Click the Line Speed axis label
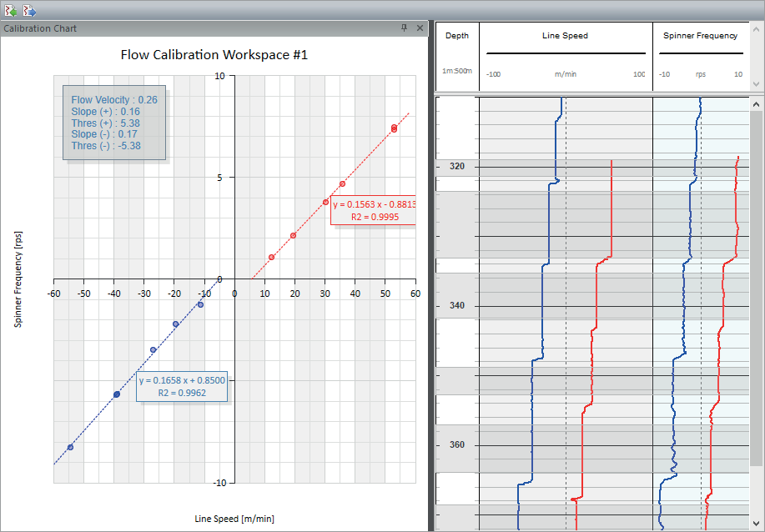The height and width of the screenshot is (532, 765). (234, 519)
